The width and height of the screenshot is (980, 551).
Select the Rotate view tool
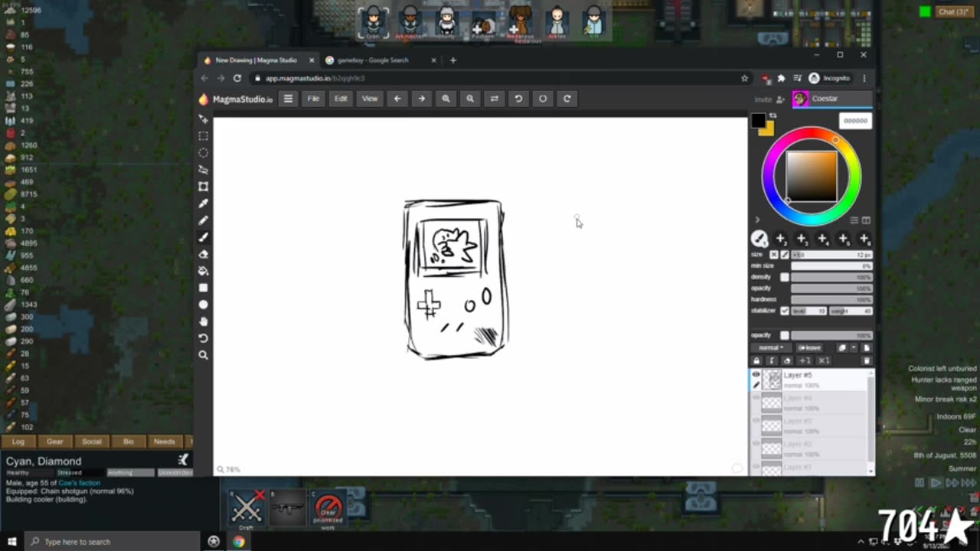coord(203,338)
